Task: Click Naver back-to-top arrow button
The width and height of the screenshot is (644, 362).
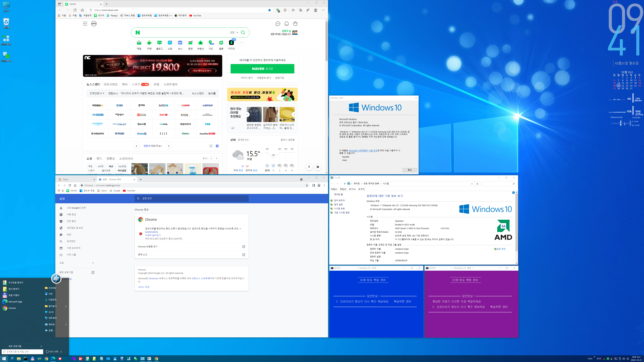Action: 309,167
